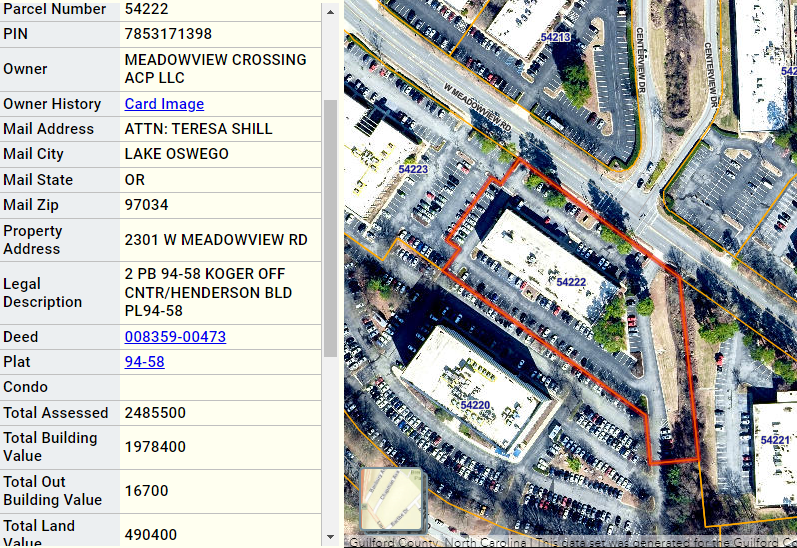Click the PIN value 7853171398
The height and width of the screenshot is (548, 797).
click(x=168, y=34)
